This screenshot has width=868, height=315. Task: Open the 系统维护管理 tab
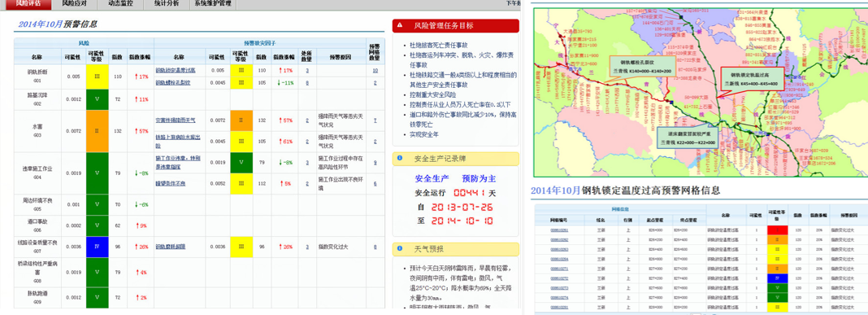(213, 4)
